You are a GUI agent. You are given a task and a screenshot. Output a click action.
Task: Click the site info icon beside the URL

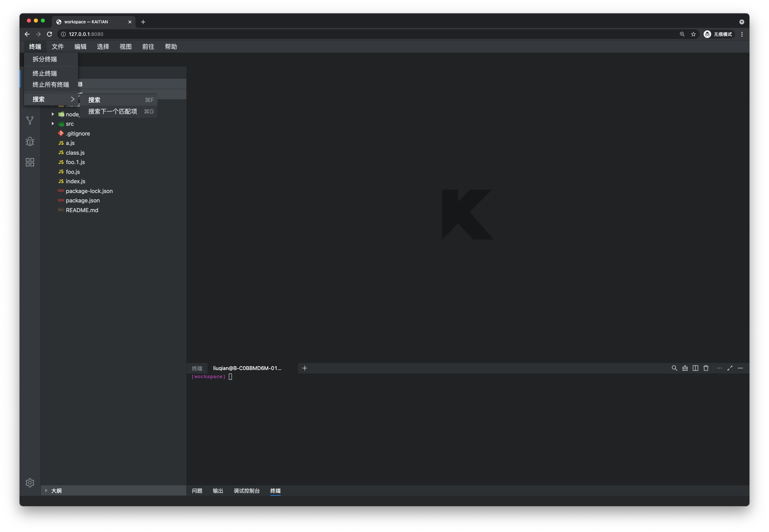(63, 34)
